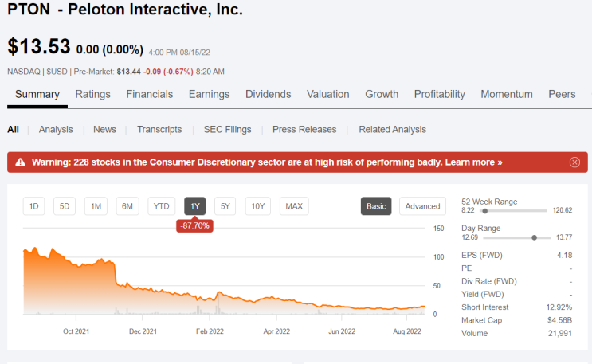Click the Short Interest value 12.92%
592x364 pixels.
(x=559, y=307)
